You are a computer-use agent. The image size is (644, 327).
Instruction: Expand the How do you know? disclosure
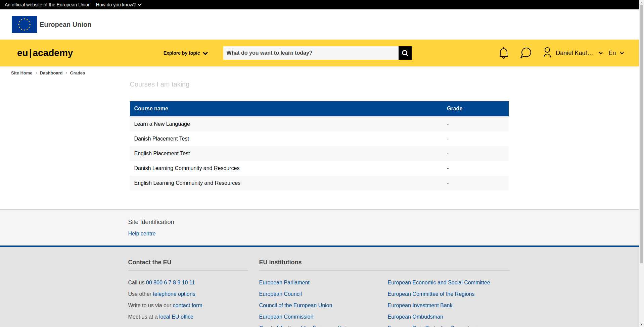click(x=119, y=5)
